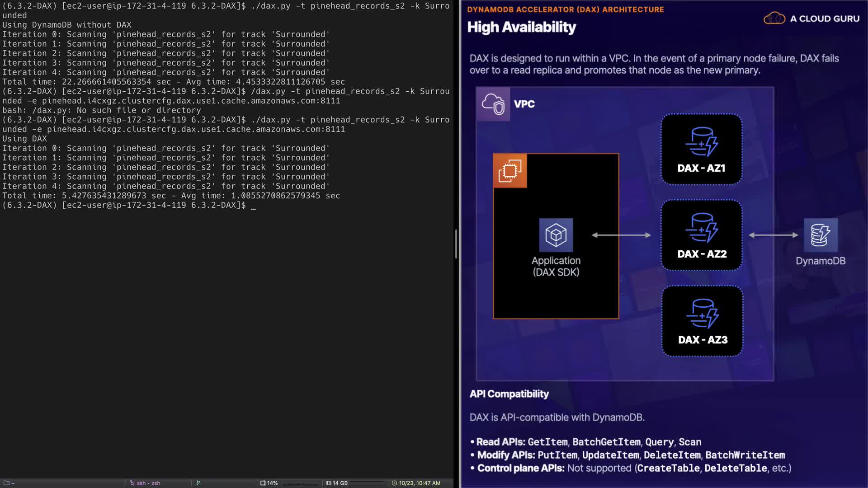868x488 pixels.
Task: Select the DAX - AZ3 node box
Action: point(702,321)
